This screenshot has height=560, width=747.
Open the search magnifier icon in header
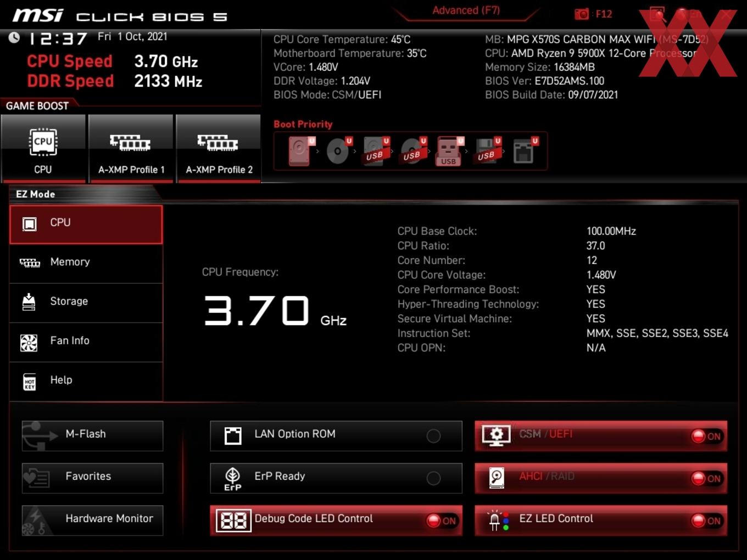click(x=657, y=14)
